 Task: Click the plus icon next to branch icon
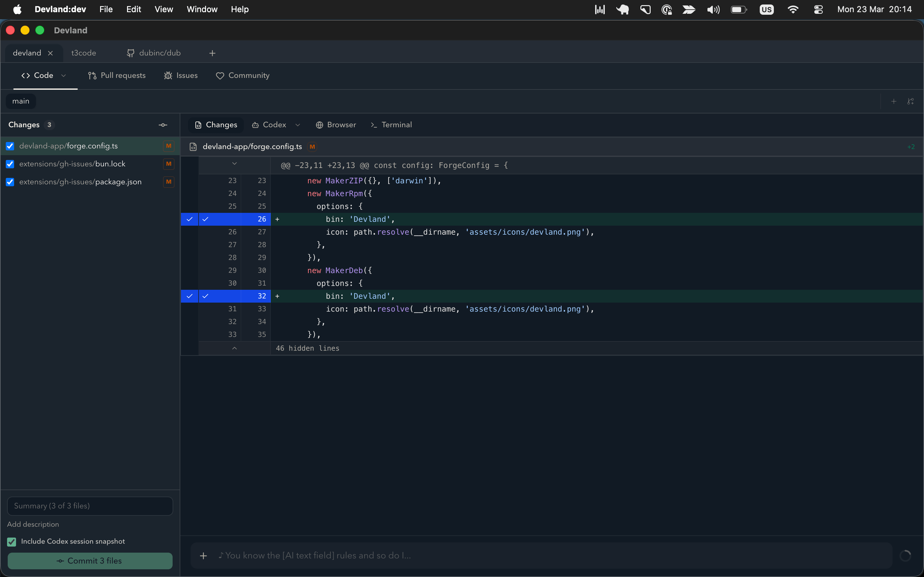click(894, 101)
